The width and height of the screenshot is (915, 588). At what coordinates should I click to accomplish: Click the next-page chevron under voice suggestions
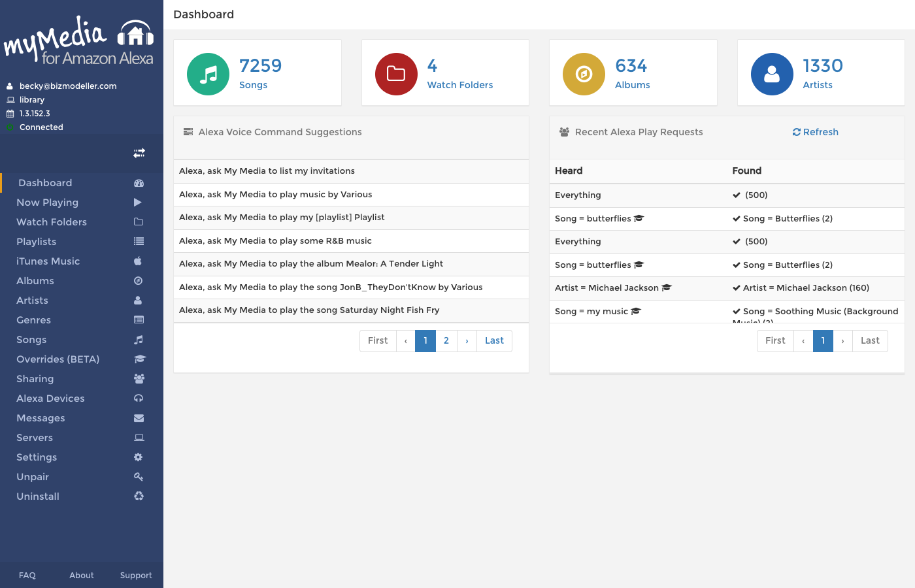click(x=467, y=340)
